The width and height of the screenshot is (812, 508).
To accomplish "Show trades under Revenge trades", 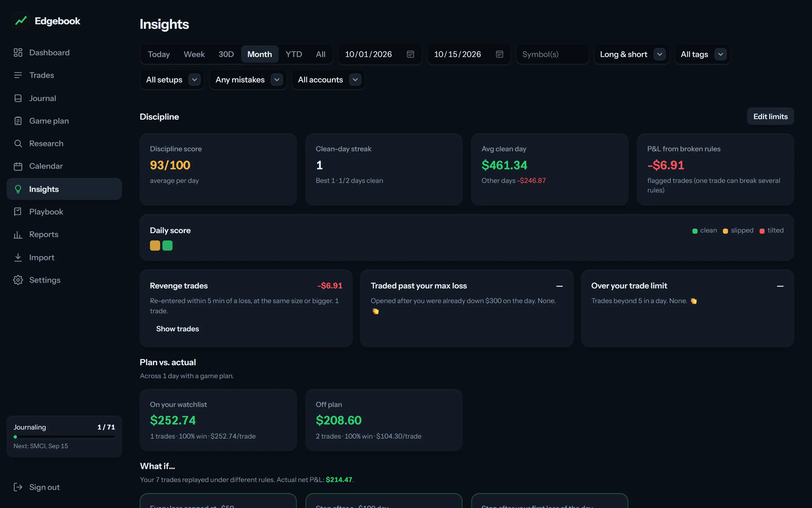I will click(x=178, y=329).
